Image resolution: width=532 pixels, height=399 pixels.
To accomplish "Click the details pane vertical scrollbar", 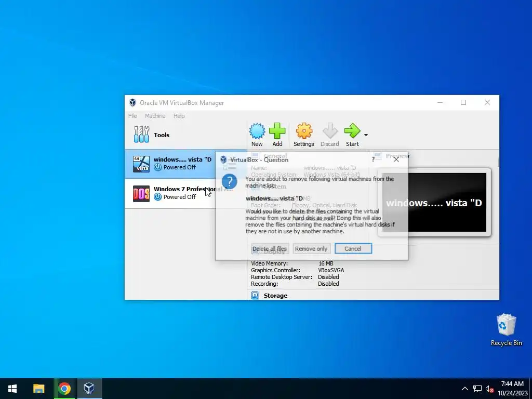I will (498, 162).
